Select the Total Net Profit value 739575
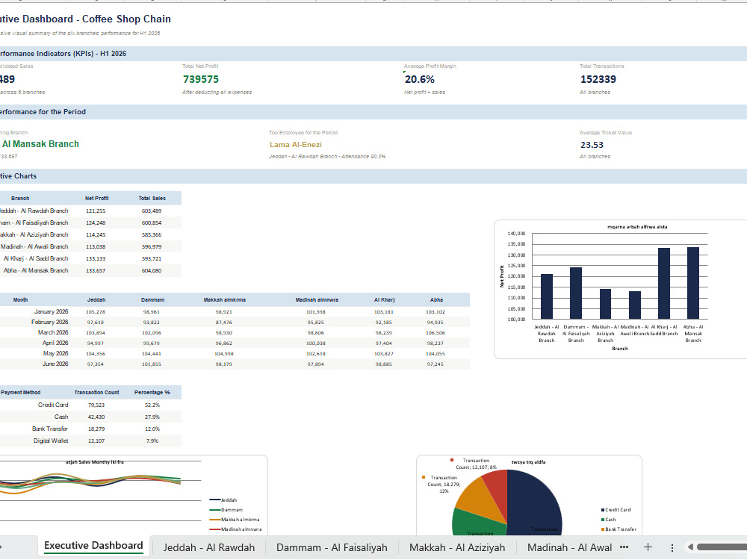This screenshot has width=747, height=560. click(200, 80)
